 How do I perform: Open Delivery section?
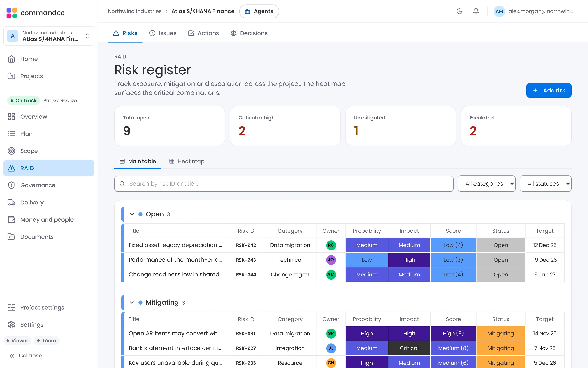coord(49,202)
